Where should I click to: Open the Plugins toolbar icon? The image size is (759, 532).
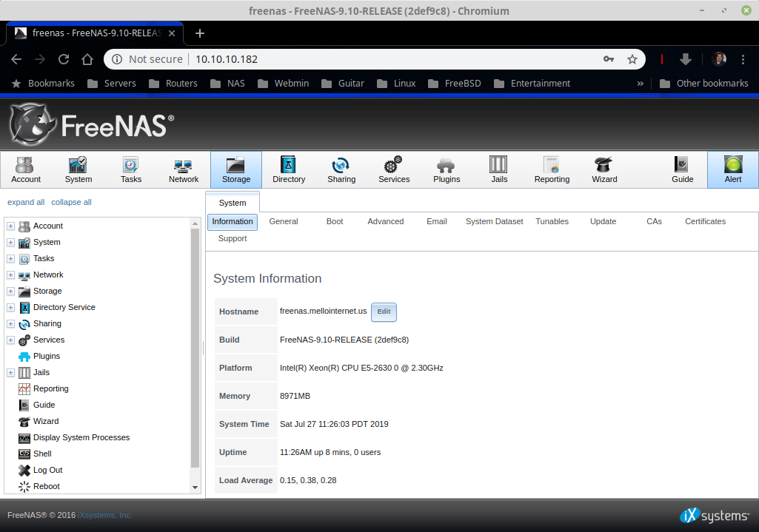click(447, 169)
